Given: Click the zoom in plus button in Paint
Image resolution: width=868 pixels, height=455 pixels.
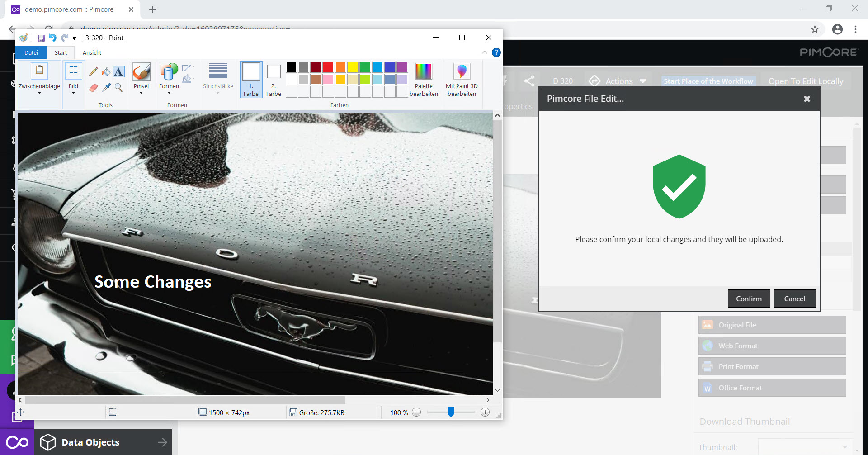Looking at the screenshot, I should pyautogui.click(x=485, y=412).
